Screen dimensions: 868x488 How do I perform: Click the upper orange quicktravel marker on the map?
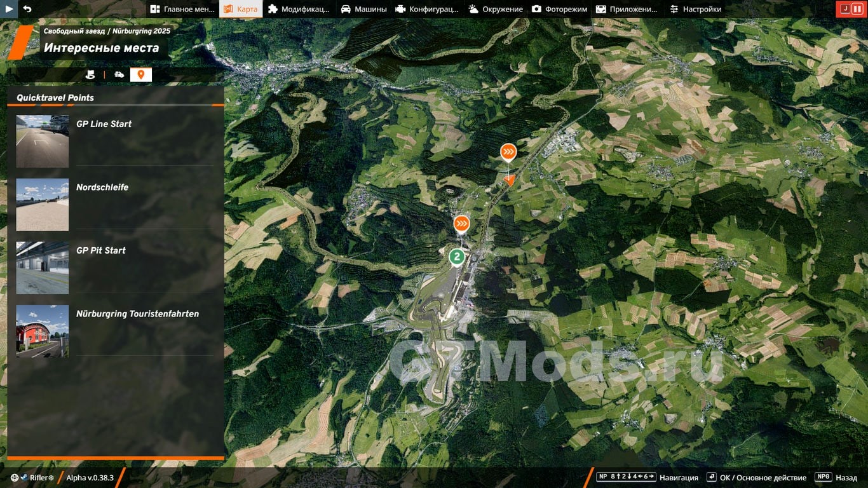(x=508, y=152)
